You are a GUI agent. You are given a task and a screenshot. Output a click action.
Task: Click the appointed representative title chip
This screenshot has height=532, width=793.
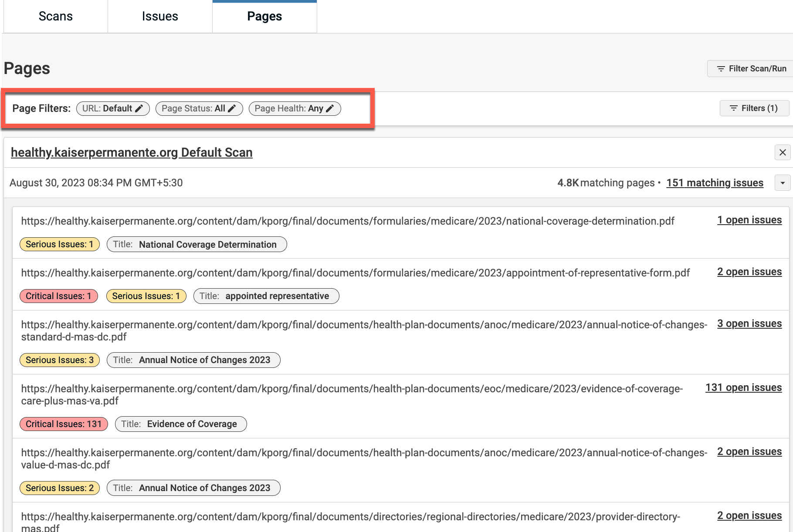pos(266,296)
